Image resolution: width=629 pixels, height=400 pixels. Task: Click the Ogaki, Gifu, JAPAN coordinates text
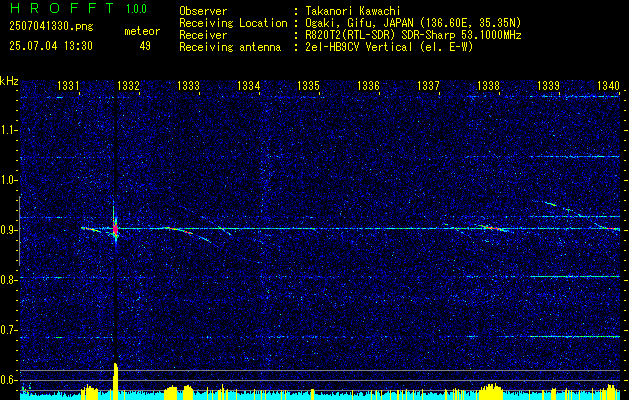pyautogui.click(x=413, y=23)
